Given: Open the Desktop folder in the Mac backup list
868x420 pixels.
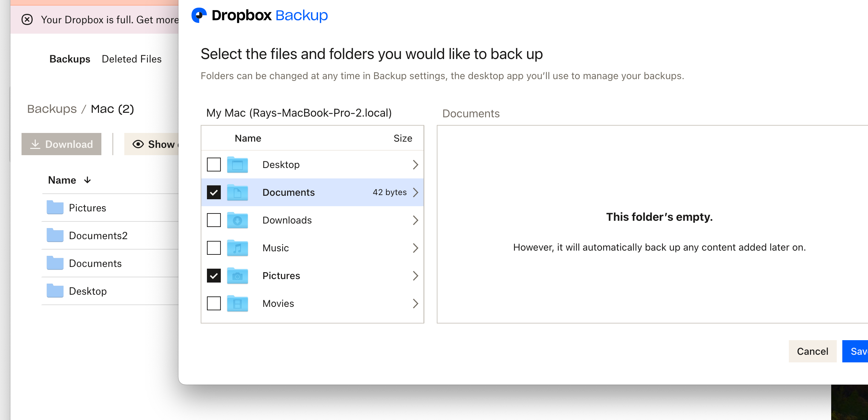Looking at the screenshot, I should click(x=88, y=291).
